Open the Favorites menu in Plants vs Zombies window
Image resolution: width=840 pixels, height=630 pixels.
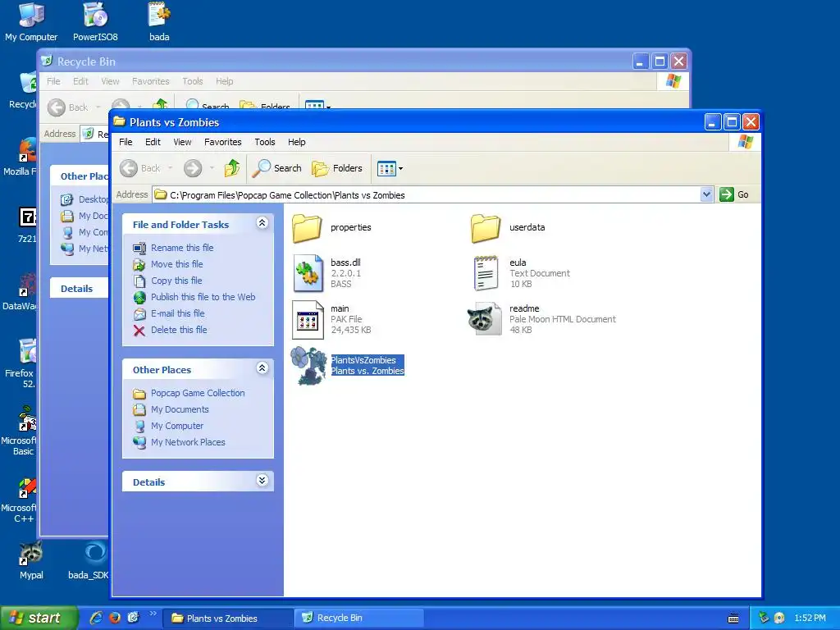point(223,142)
